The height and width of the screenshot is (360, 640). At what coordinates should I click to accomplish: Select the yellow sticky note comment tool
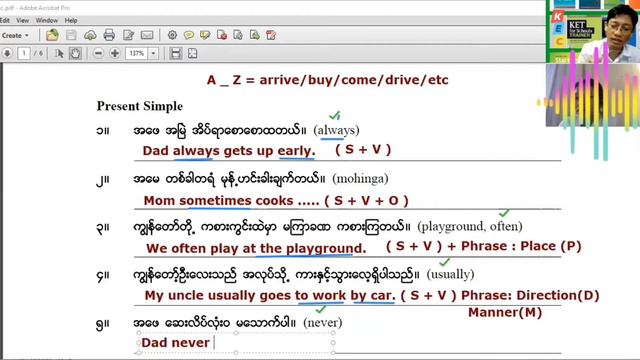tap(189, 35)
